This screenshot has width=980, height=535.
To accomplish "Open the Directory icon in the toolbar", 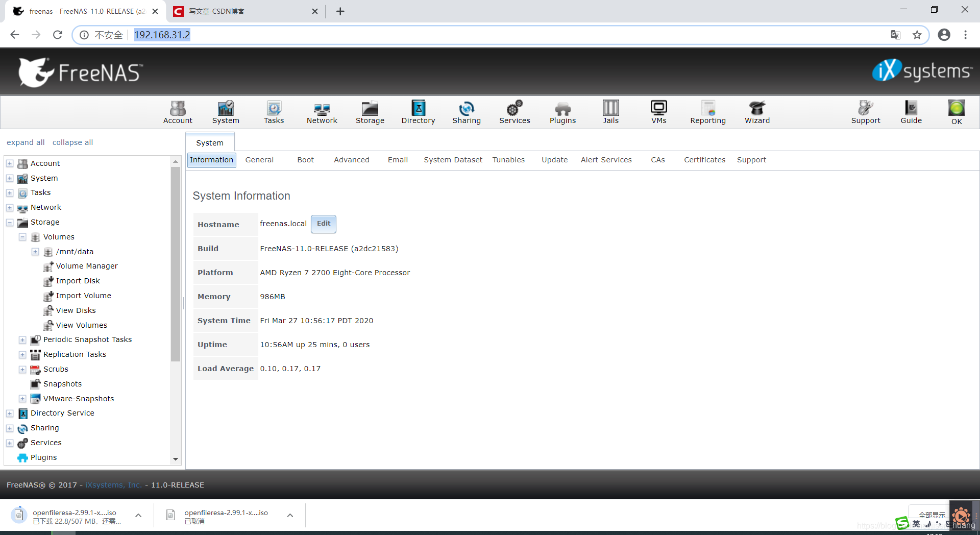I will tap(418, 112).
